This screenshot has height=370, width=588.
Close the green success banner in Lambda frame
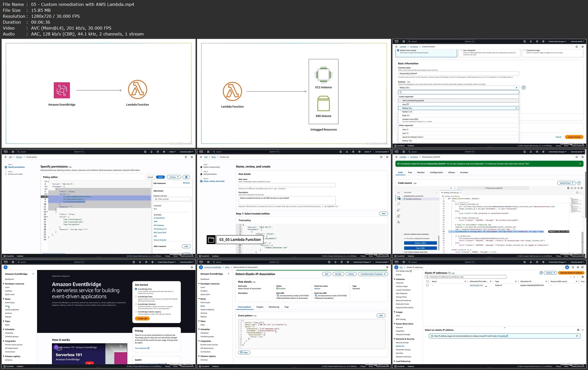580,164
